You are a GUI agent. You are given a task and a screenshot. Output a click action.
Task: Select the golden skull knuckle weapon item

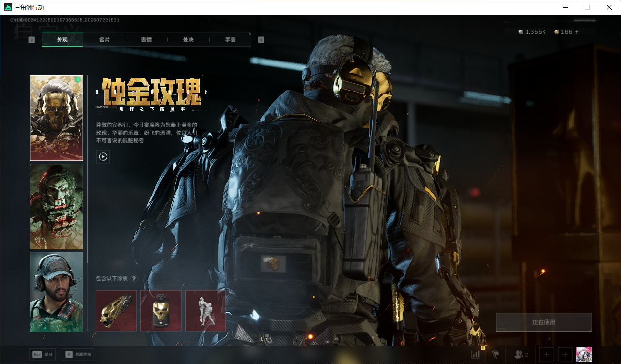click(116, 311)
